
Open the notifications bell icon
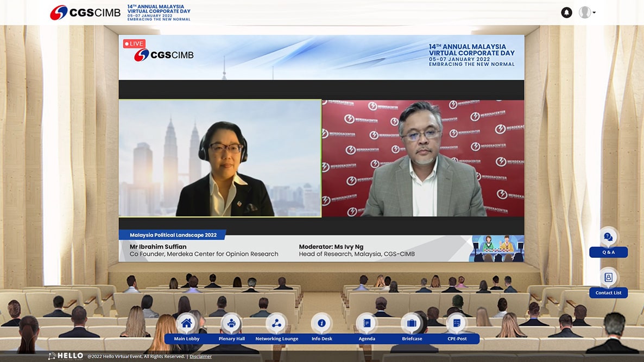[x=566, y=12]
